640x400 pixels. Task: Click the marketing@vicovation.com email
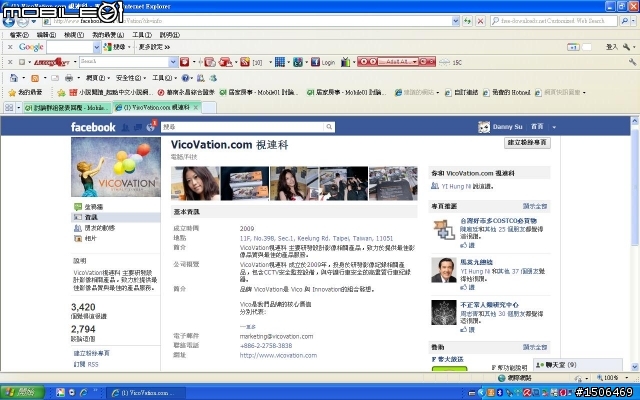click(x=276, y=337)
